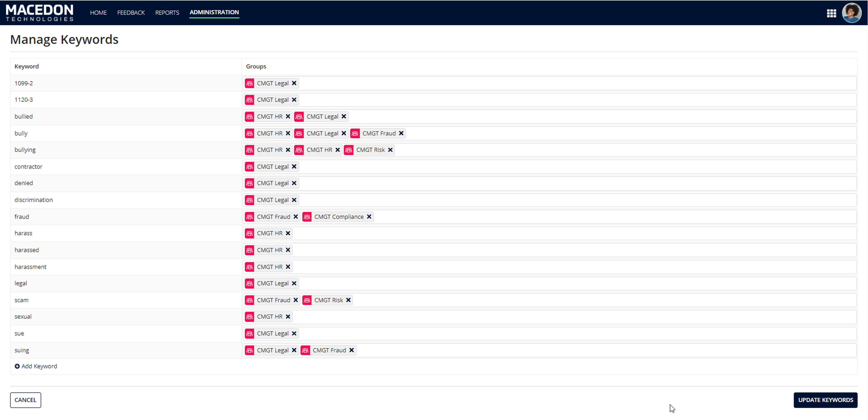Go to the Home menu
Viewport: 868px width, 420px height.
98,12
